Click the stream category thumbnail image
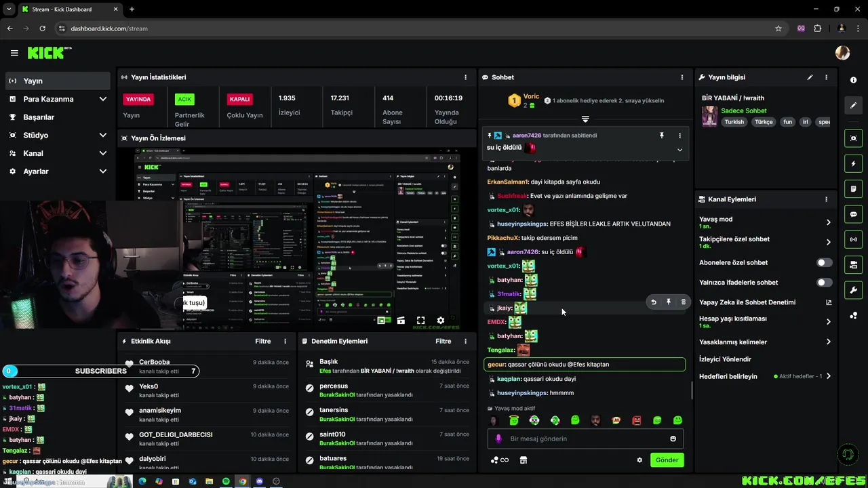The image size is (868, 488). point(709,116)
